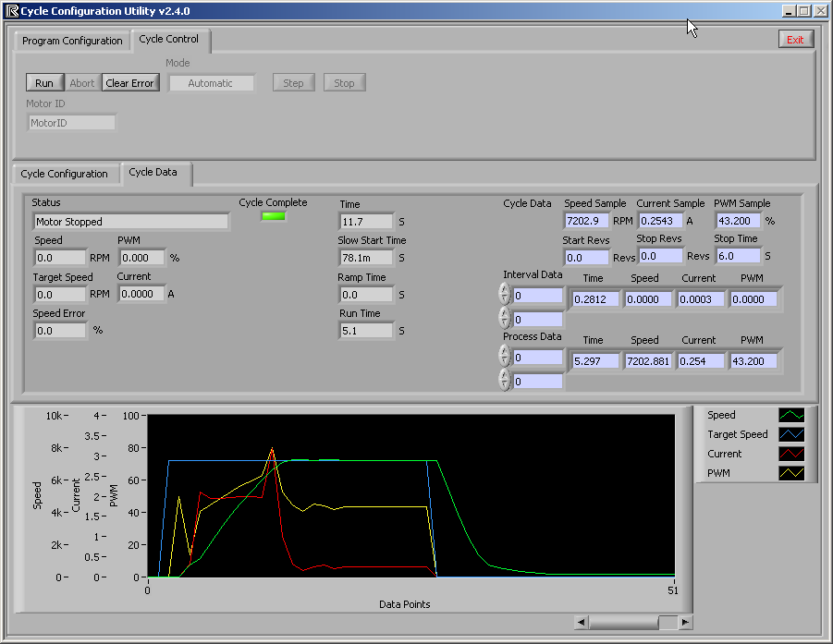Click the application icon in title bar
The height and width of the screenshot is (644, 833).
pos(12,11)
